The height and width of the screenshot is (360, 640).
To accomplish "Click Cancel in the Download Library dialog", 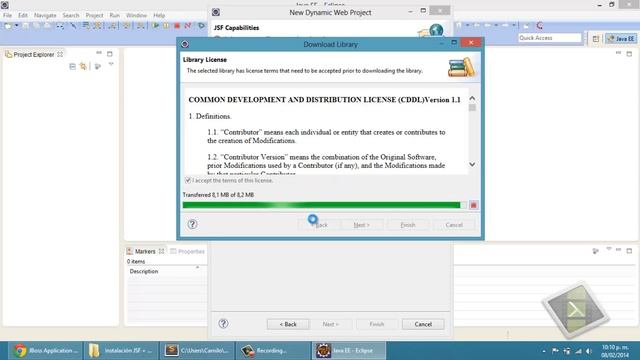I will tap(454, 225).
